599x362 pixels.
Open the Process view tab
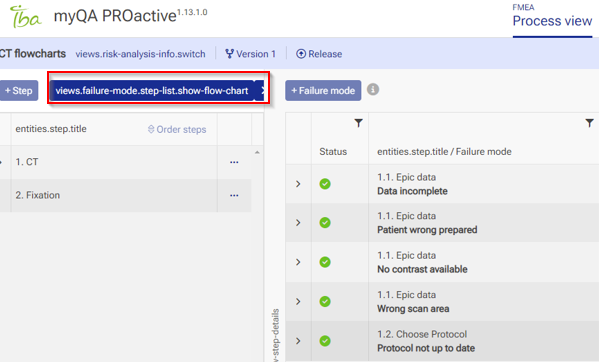[552, 21]
